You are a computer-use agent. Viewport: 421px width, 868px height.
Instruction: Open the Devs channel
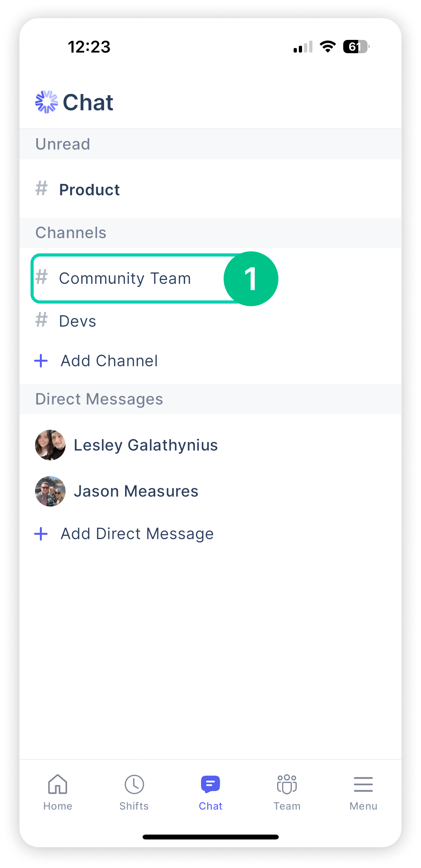coord(211,321)
